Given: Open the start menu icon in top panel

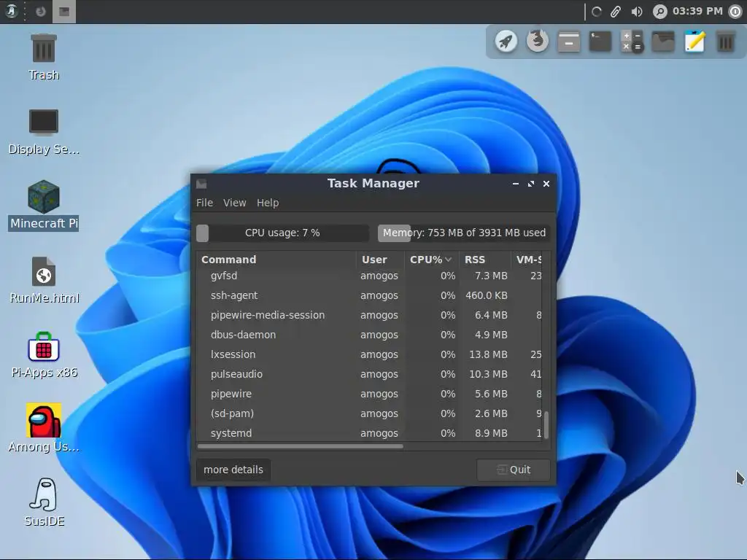Looking at the screenshot, I should [x=12, y=11].
